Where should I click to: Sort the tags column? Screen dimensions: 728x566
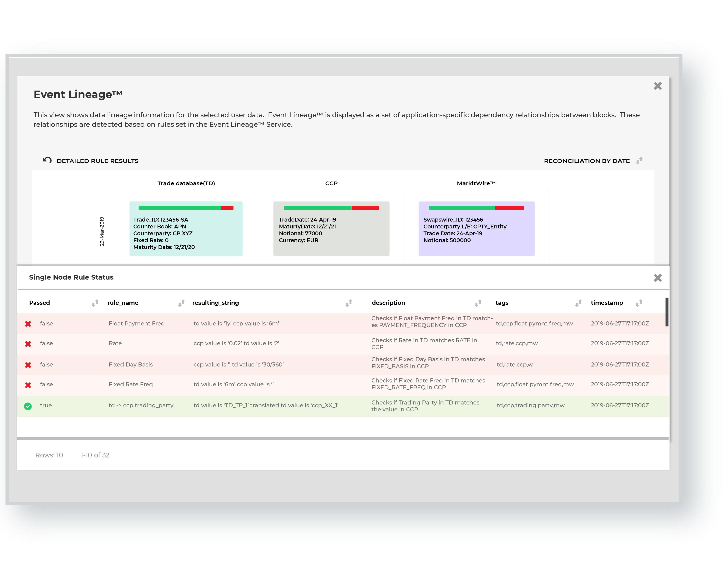[578, 303]
